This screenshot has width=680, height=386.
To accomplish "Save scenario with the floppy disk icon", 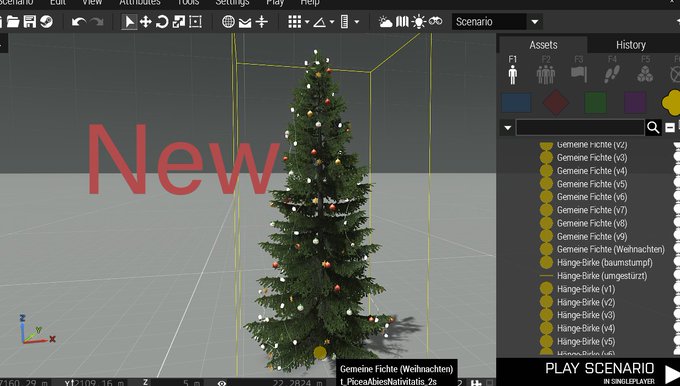I will coord(30,22).
